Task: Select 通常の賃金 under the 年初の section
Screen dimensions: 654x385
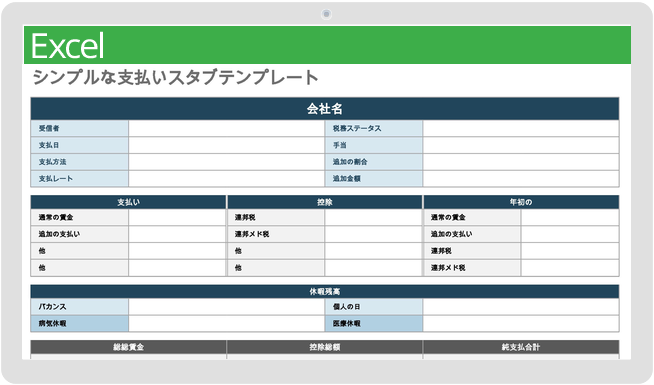Action: tap(472, 217)
